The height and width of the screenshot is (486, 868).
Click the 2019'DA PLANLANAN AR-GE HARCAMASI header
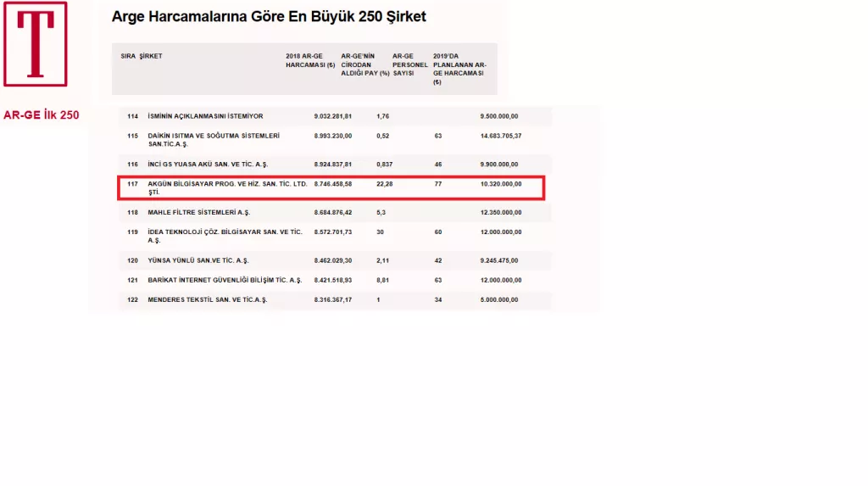459,69
